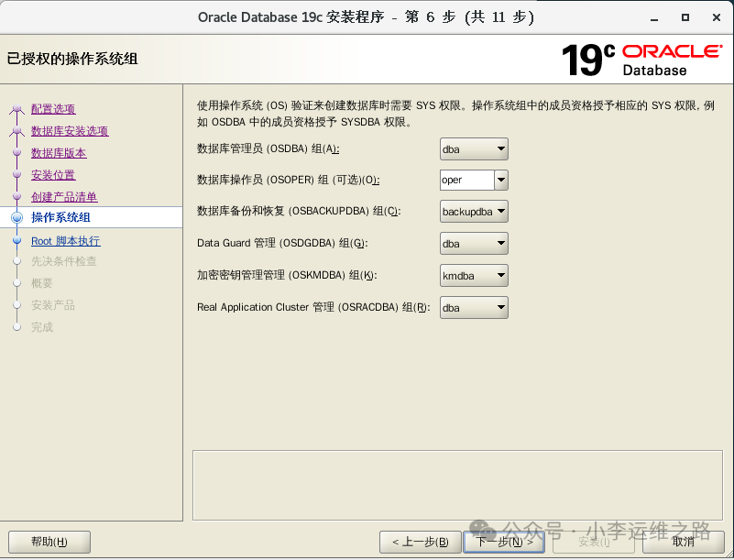Click the Root 脚本执行 step bullet

point(16,240)
